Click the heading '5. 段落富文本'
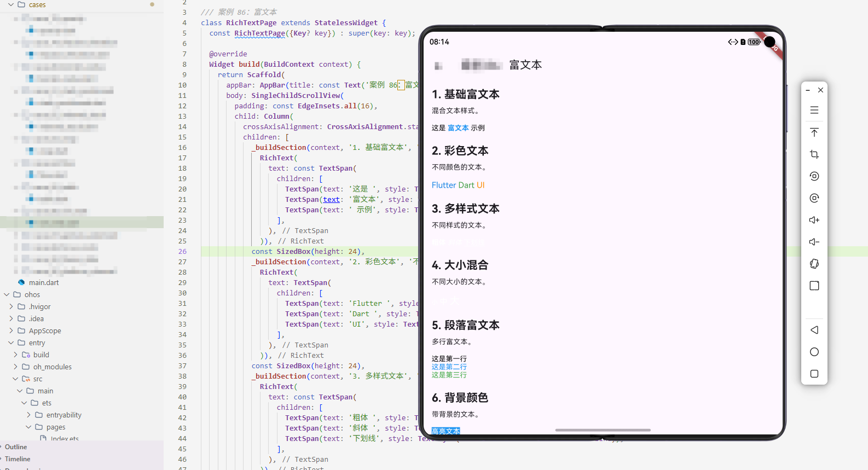 [x=466, y=325]
